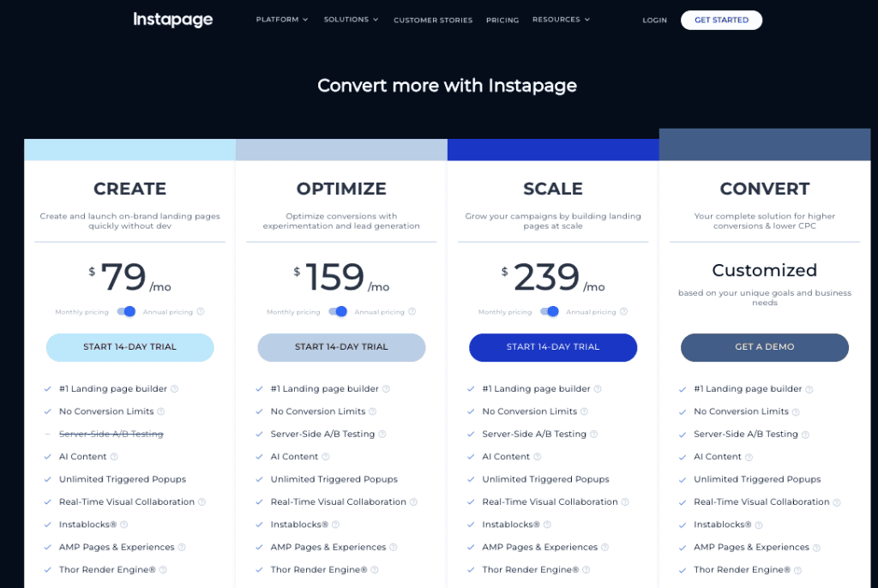Open help icon beside Create plan's AMP Pages & Experiences
Image resolution: width=878 pixels, height=588 pixels.
click(x=182, y=547)
